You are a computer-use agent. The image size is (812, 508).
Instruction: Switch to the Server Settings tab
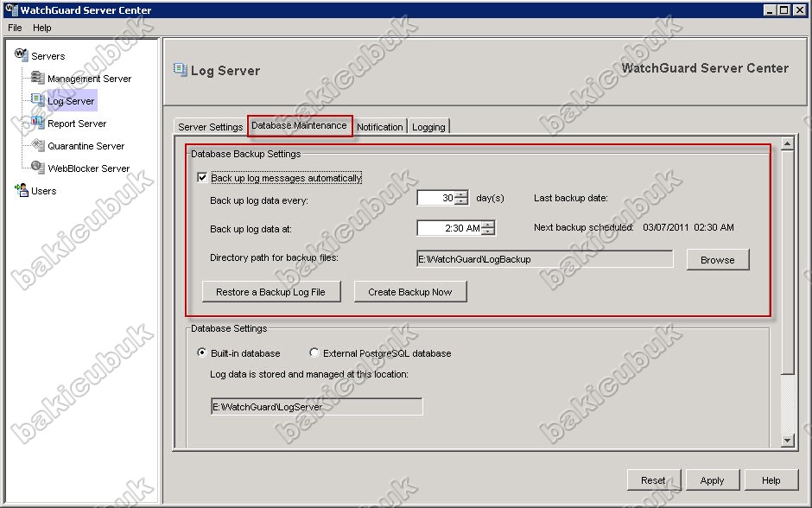coord(210,127)
